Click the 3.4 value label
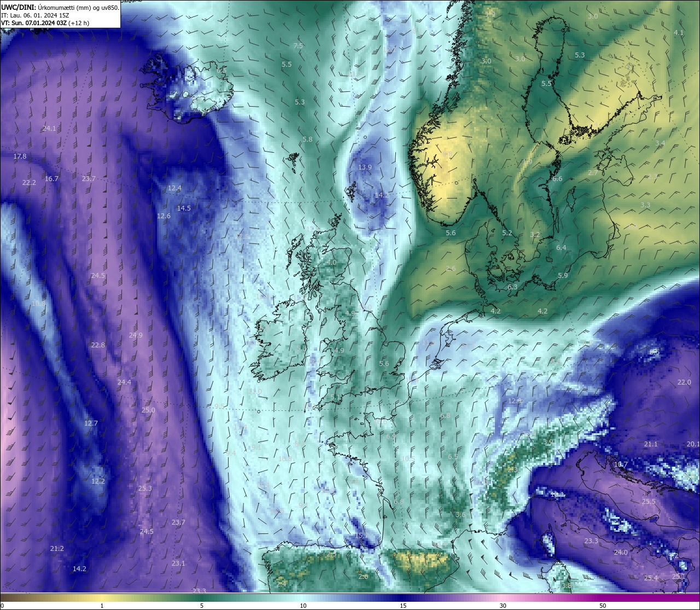Image resolution: width=700 pixels, height=610 pixels. tap(660, 143)
